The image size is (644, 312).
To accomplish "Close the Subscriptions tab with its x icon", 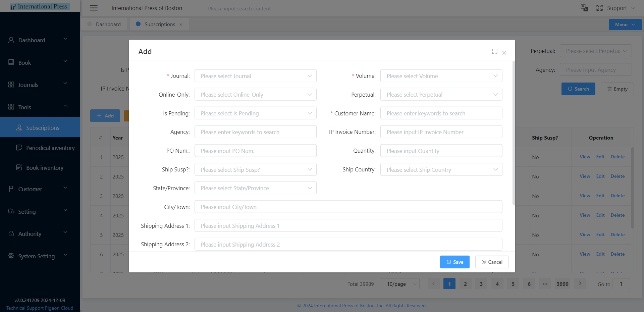I will (181, 24).
